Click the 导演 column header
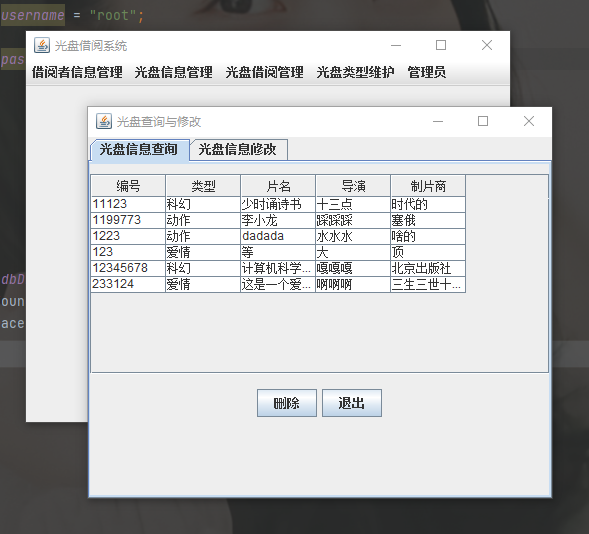Viewport: 589px width, 534px height. [x=353, y=186]
